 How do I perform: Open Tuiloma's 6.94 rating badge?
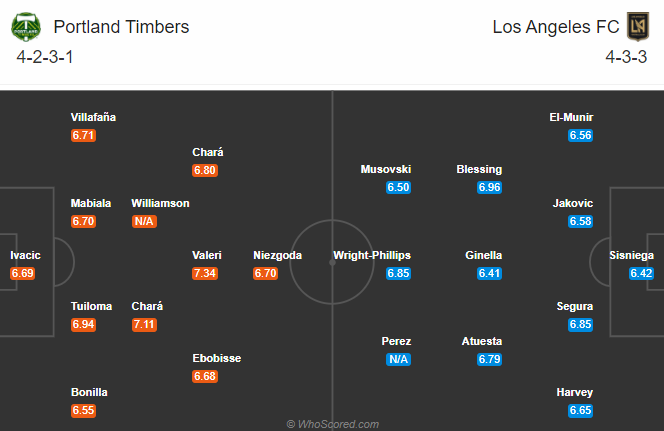point(83,325)
